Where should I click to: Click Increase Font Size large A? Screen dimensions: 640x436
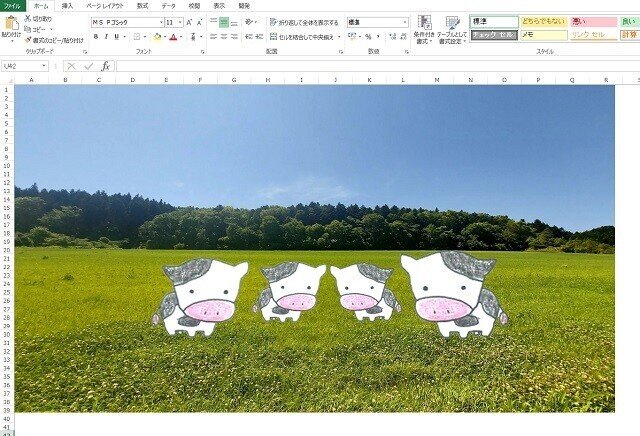tap(189, 22)
